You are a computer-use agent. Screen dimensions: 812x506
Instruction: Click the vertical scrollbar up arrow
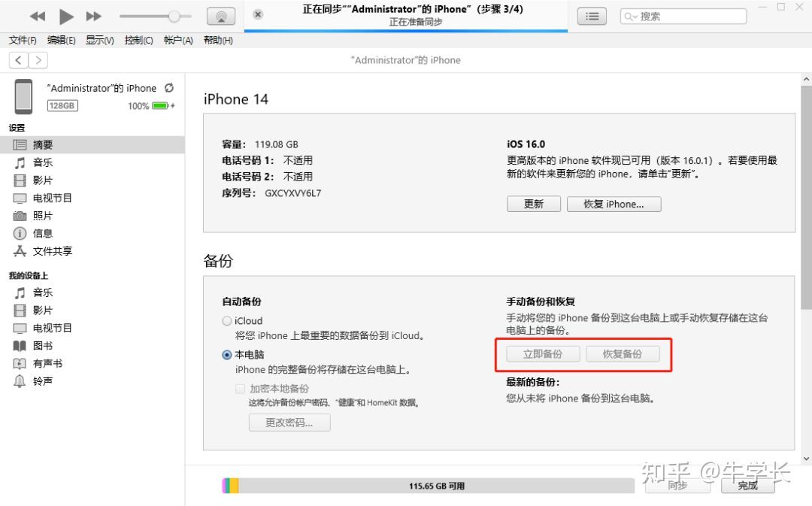click(806, 79)
